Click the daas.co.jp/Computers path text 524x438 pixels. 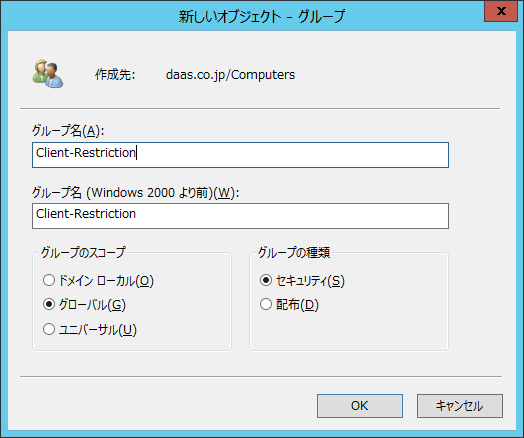(x=230, y=75)
